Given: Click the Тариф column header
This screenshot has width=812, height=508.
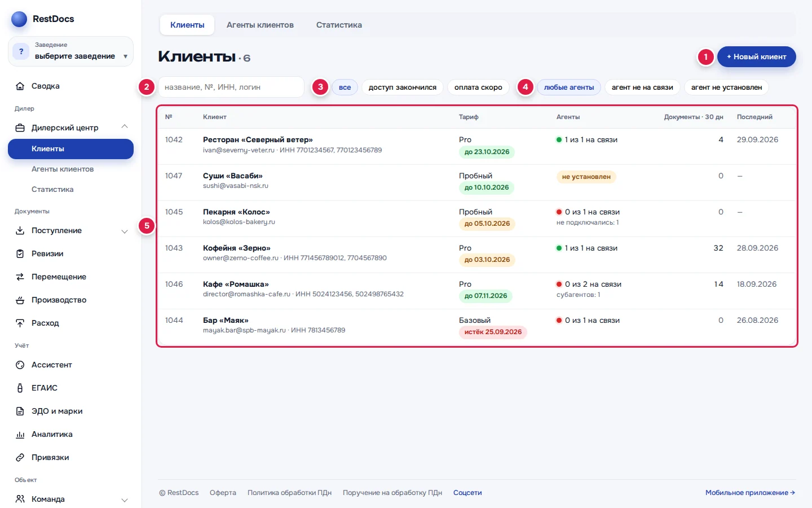Looking at the screenshot, I should point(469,117).
